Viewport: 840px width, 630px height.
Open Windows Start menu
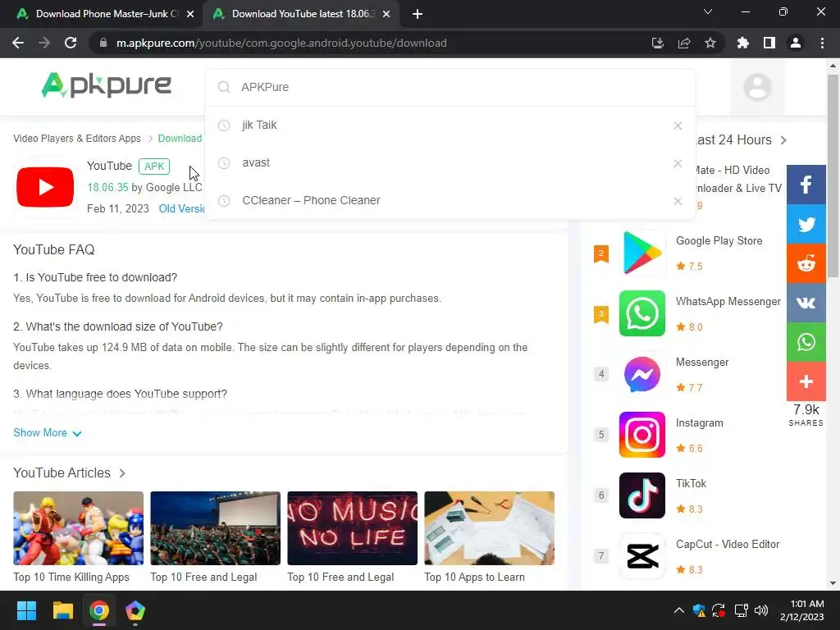[26, 610]
